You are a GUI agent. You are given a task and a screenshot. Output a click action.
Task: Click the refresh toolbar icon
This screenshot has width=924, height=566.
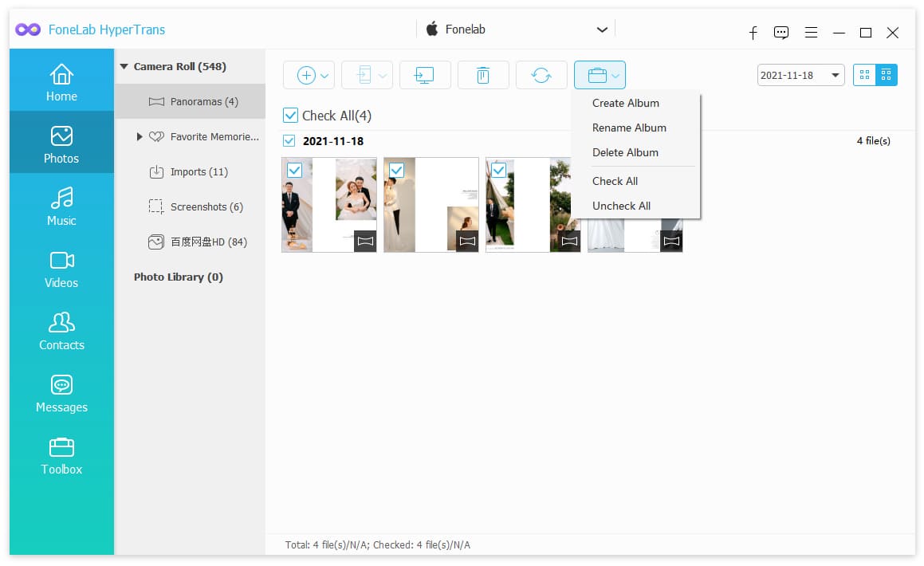pos(541,76)
